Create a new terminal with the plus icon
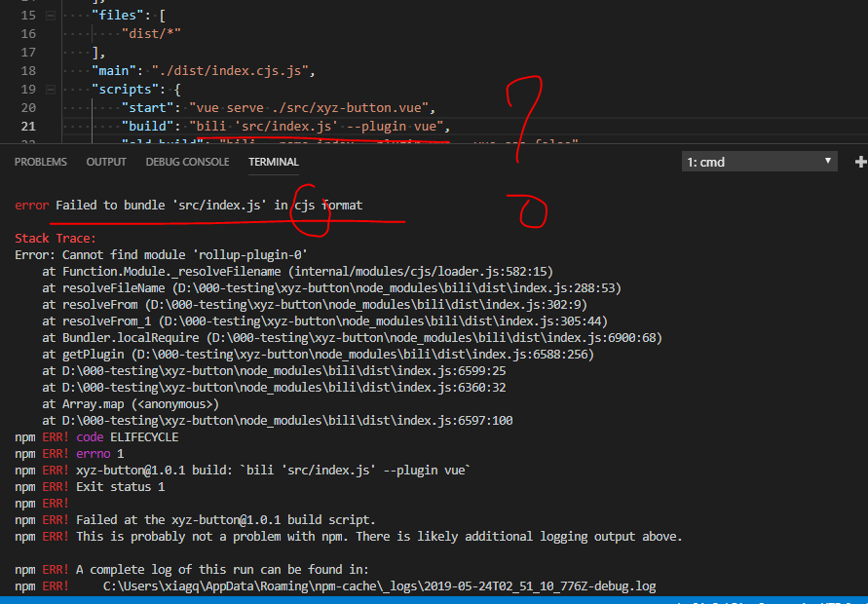 861,162
